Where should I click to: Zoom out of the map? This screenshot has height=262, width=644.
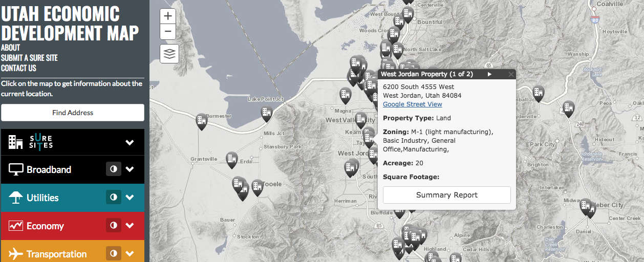pos(168,32)
